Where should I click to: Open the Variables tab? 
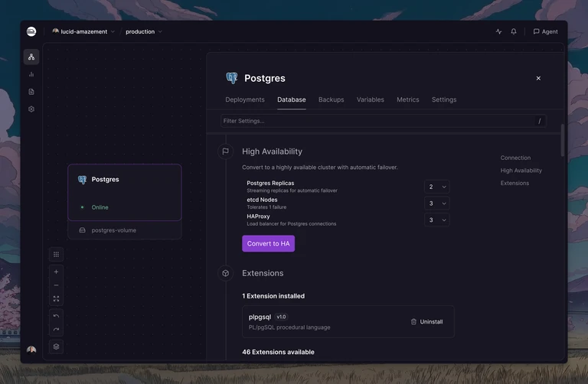pyautogui.click(x=370, y=99)
